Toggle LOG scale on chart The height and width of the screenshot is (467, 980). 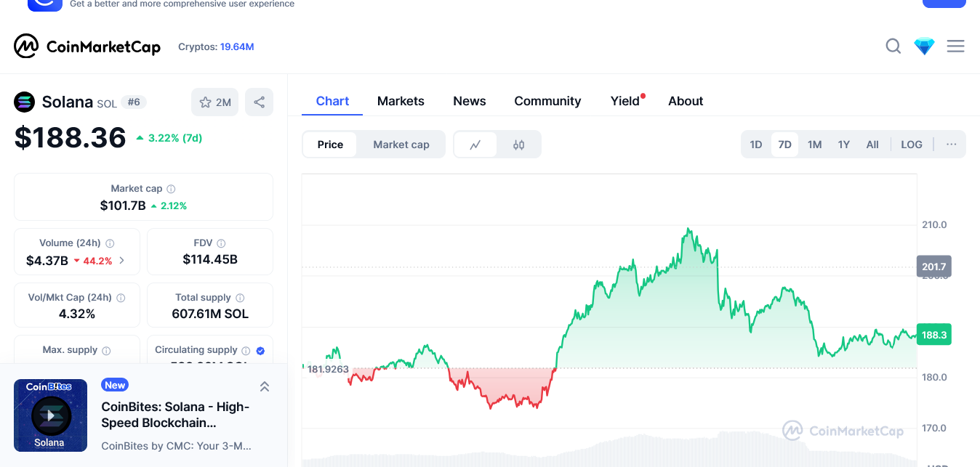pos(912,145)
